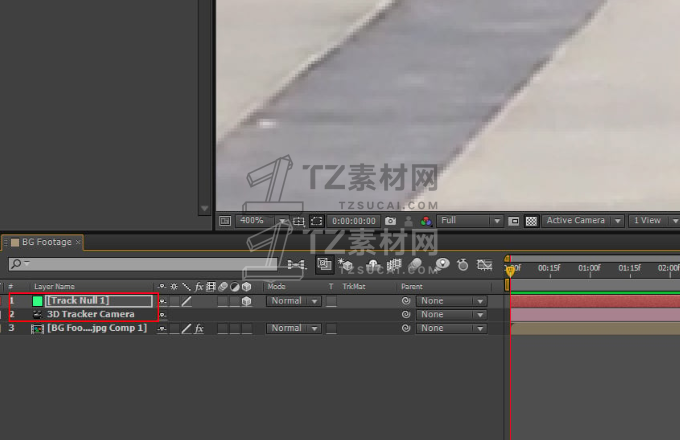Open the Active Camera view dropdown
The image size is (680, 440).
[583, 221]
